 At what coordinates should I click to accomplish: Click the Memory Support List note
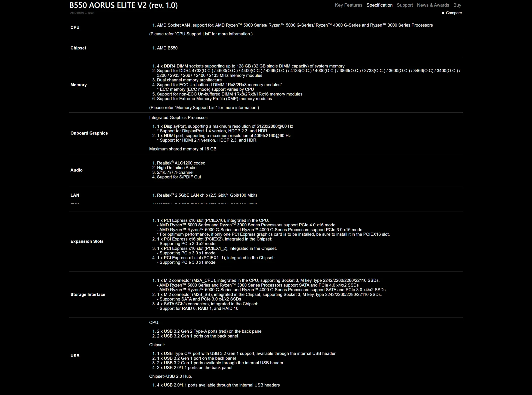point(204,108)
